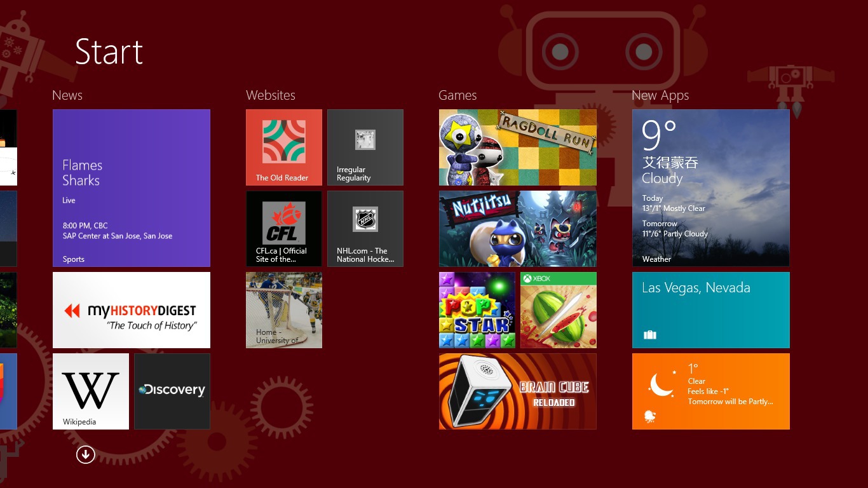Select the New Apps group heading

660,96
